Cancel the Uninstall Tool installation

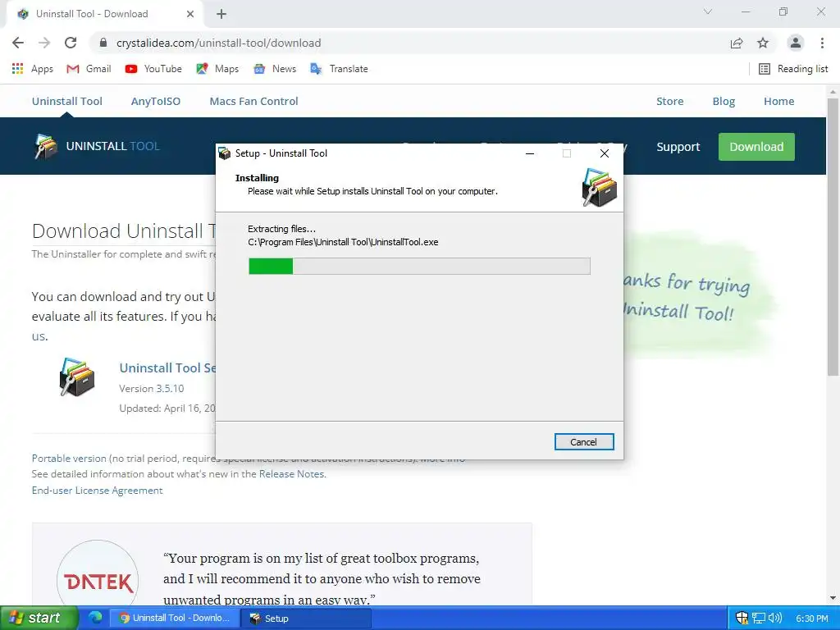coord(584,442)
